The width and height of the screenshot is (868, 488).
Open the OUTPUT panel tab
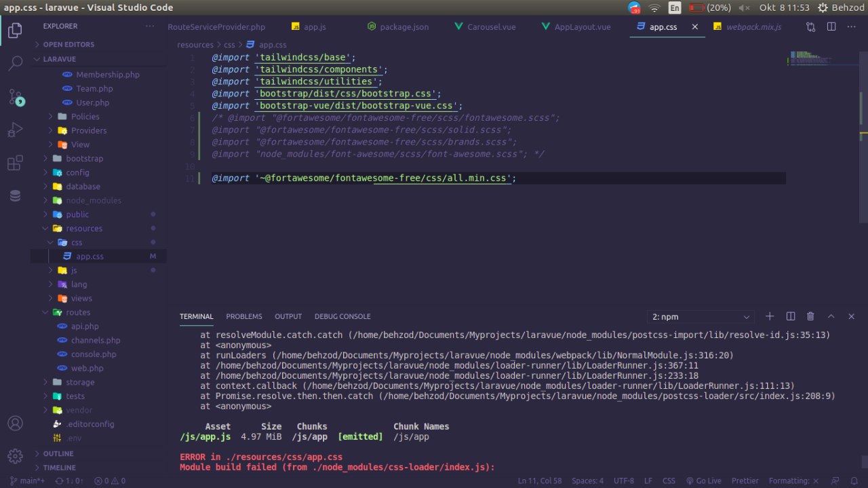pos(288,316)
